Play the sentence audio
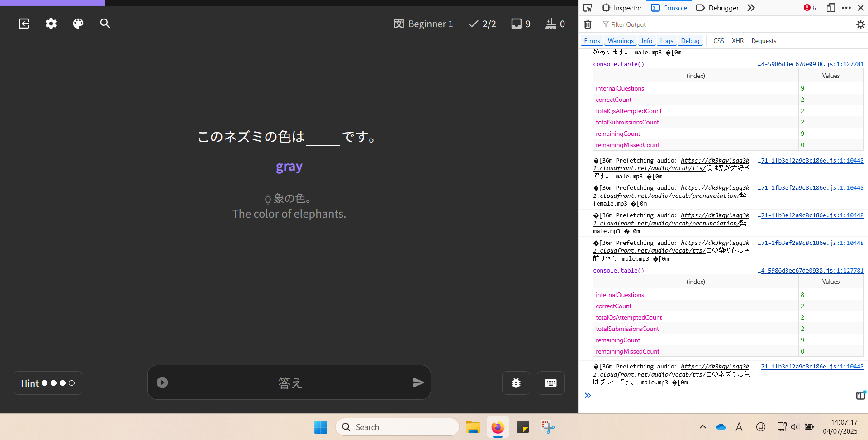This screenshot has width=868, height=440. pos(162,383)
